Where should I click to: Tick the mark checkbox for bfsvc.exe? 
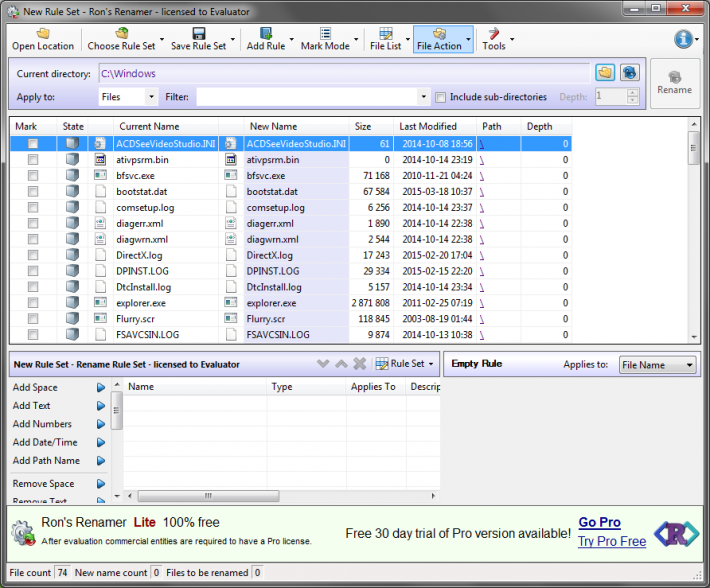[x=33, y=175]
